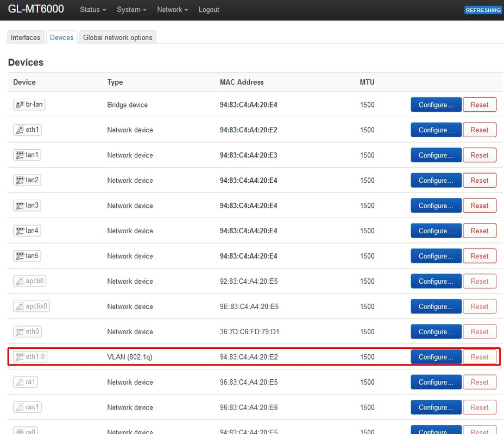The width and height of the screenshot is (504, 434).
Task: Reset the lan2 device
Action: pos(480,181)
